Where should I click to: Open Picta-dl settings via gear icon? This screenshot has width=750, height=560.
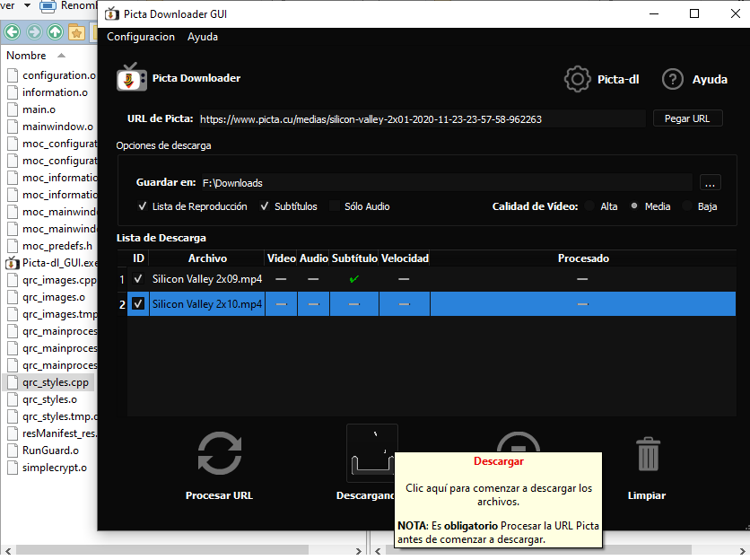tap(578, 79)
